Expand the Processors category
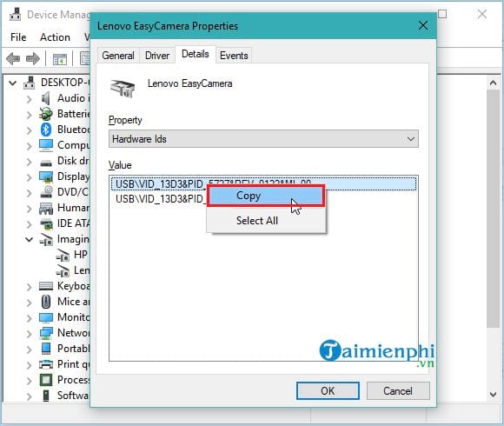Image resolution: width=504 pixels, height=426 pixels. pos(29,381)
